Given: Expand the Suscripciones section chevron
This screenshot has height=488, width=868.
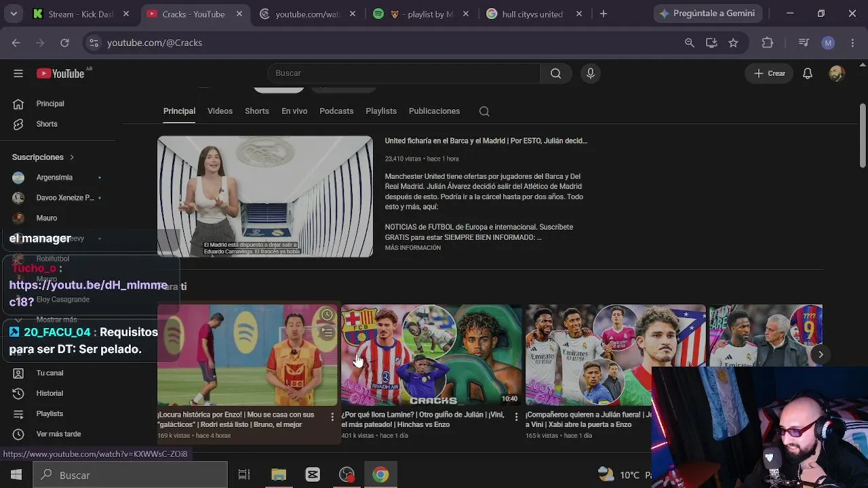Looking at the screenshot, I should [x=71, y=157].
